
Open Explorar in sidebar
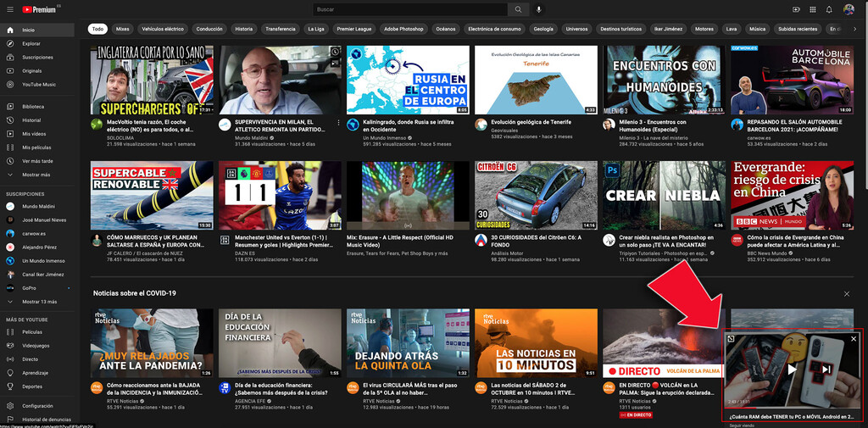[x=37, y=44]
